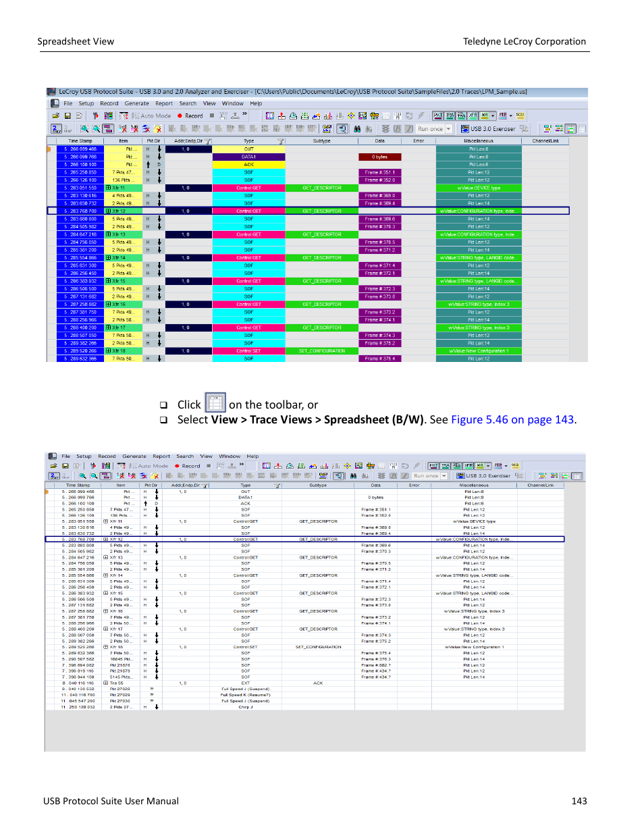The width and height of the screenshot is (644, 834).
Task: Toggle TRA display level in bottom toolbar
Action: [x=445, y=465]
